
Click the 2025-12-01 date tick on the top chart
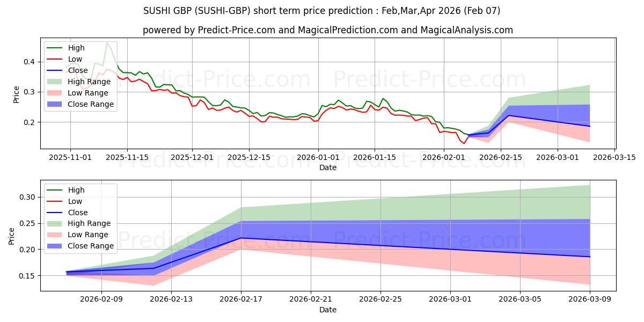(192, 157)
